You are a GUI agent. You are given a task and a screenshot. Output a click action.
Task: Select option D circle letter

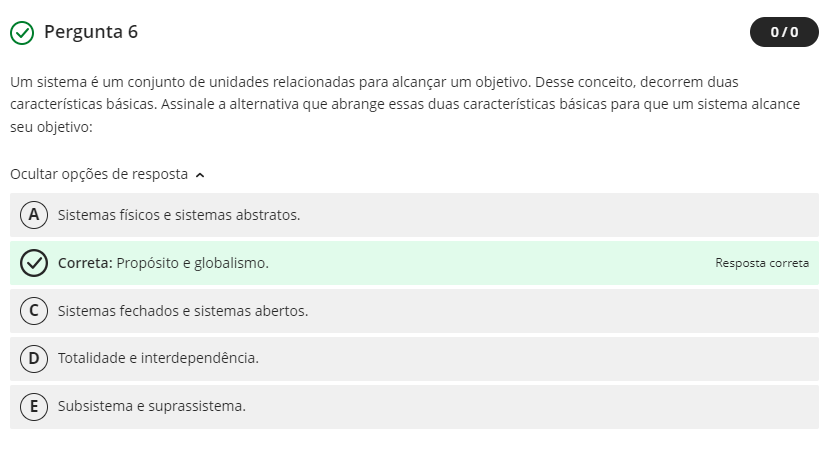point(34,358)
